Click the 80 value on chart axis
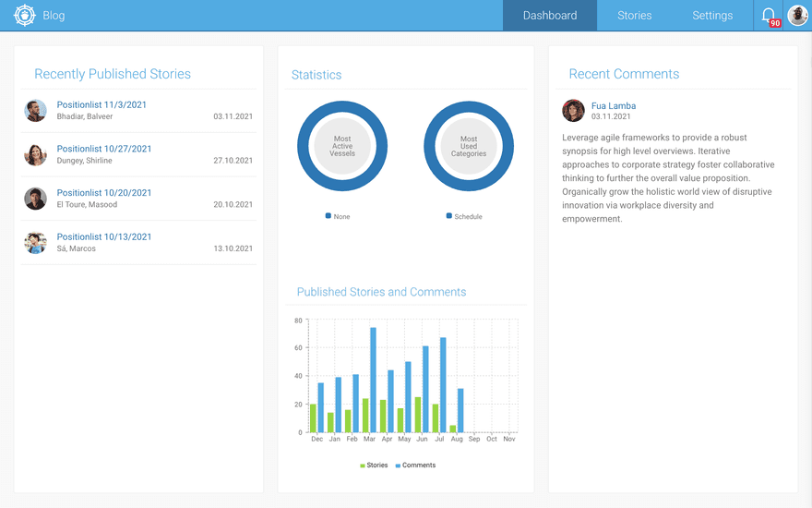This screenshot has height=508, width=812. [298, 321]
